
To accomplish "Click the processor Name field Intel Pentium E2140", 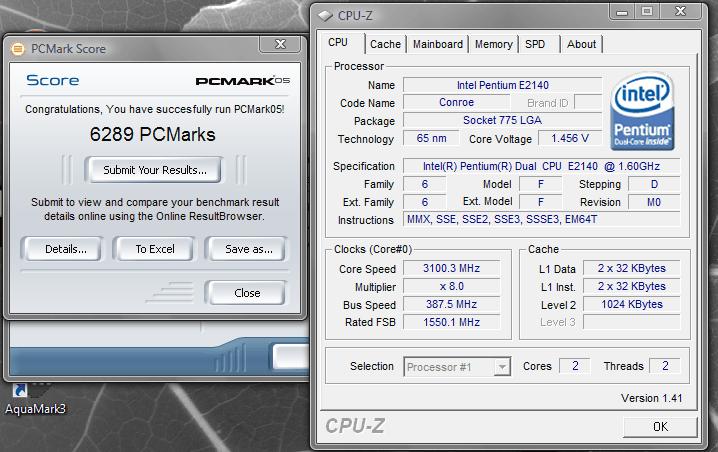I will 502,85.
